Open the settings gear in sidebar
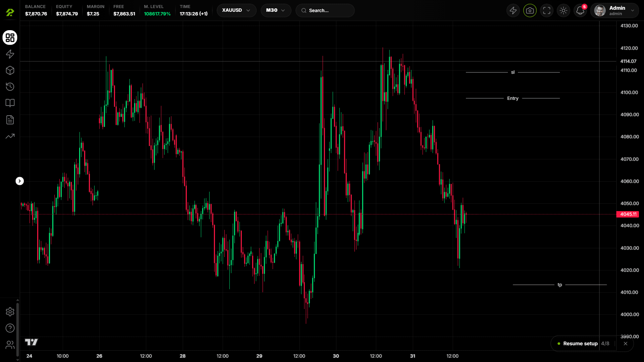Viewport: 644px width, 362px height. tap(10, 312)
